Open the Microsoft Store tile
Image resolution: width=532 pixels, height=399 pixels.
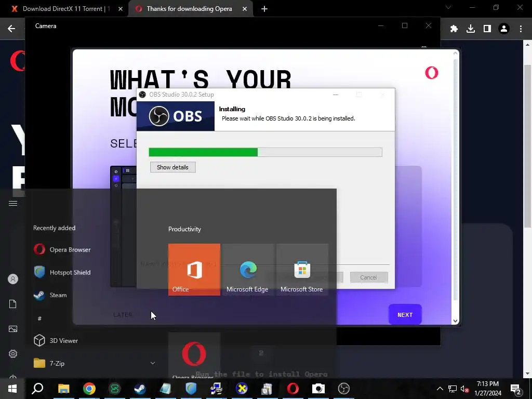pos(302,270)
